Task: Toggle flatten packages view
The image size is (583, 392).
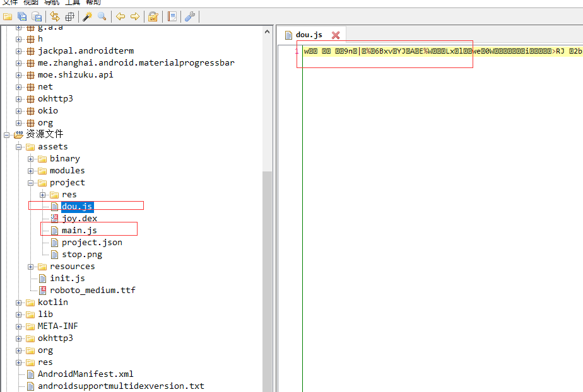Action: [x=69, y=16]
